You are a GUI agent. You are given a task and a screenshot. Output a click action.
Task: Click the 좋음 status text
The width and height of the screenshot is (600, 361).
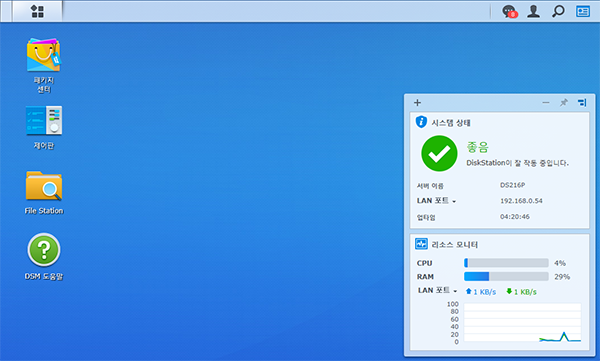pos(477,147)
